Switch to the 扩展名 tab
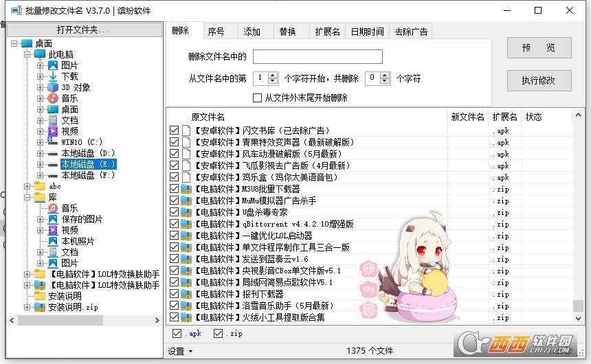The height and width of the screenshot is (364, 591). [327, 32]
